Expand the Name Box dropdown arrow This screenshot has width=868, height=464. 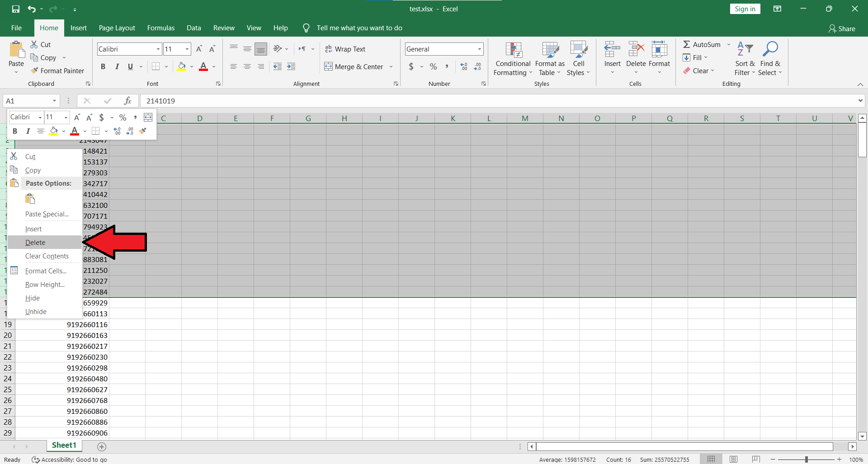[x=54, y=101]
